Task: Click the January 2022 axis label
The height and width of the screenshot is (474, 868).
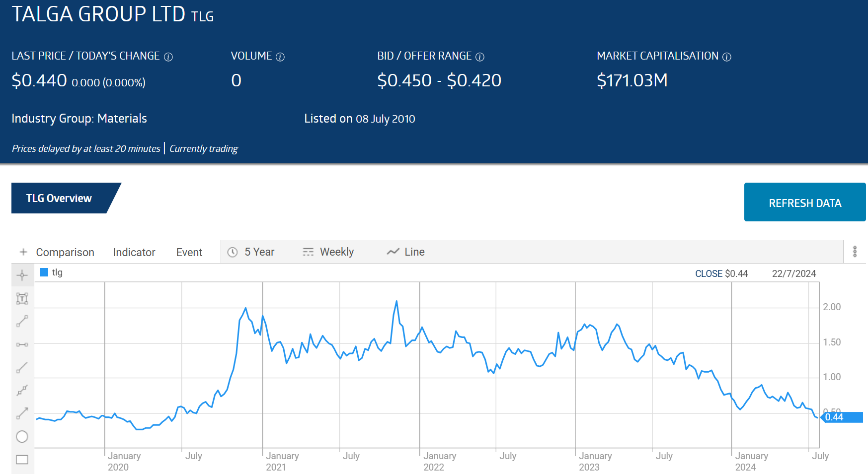Action: point(440,461)
